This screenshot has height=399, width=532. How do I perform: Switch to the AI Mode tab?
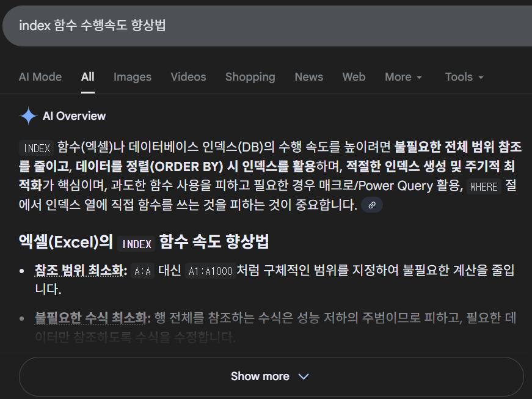coord(40,77)
